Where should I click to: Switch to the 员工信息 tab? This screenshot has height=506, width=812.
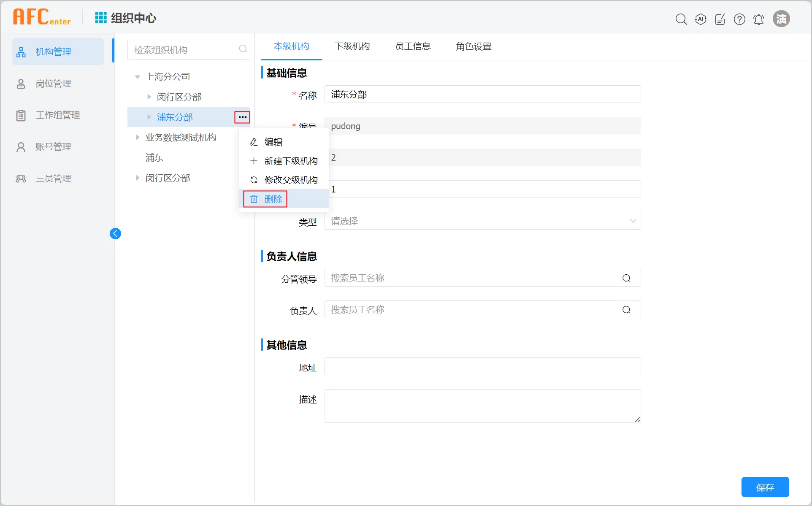pos(412,46)
